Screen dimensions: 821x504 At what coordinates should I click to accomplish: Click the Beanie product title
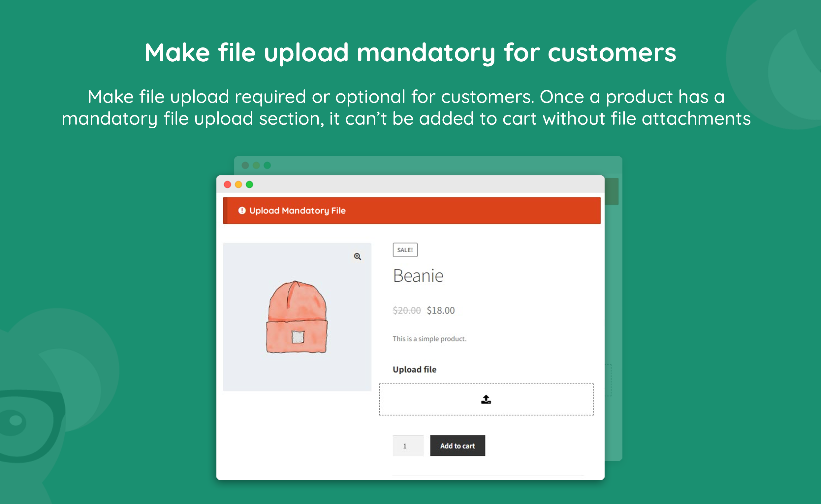tap(418, 276)
